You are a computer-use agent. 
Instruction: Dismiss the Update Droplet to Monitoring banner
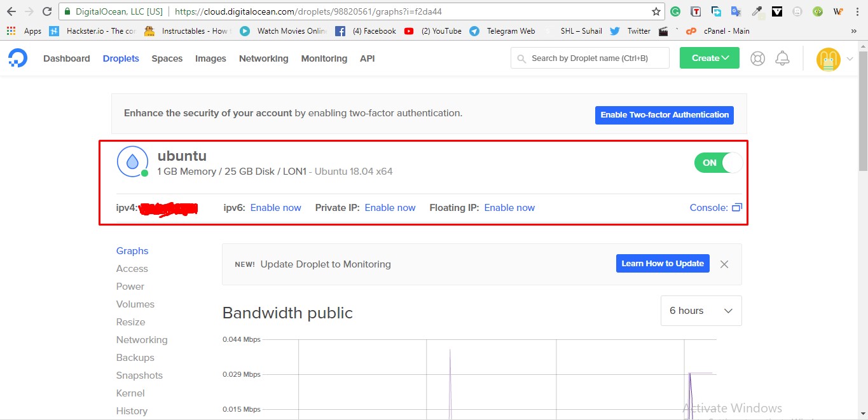pos(724,264)
